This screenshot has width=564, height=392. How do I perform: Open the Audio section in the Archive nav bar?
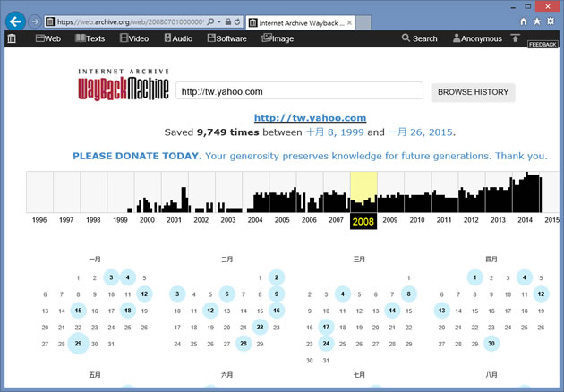pos(178,38)
